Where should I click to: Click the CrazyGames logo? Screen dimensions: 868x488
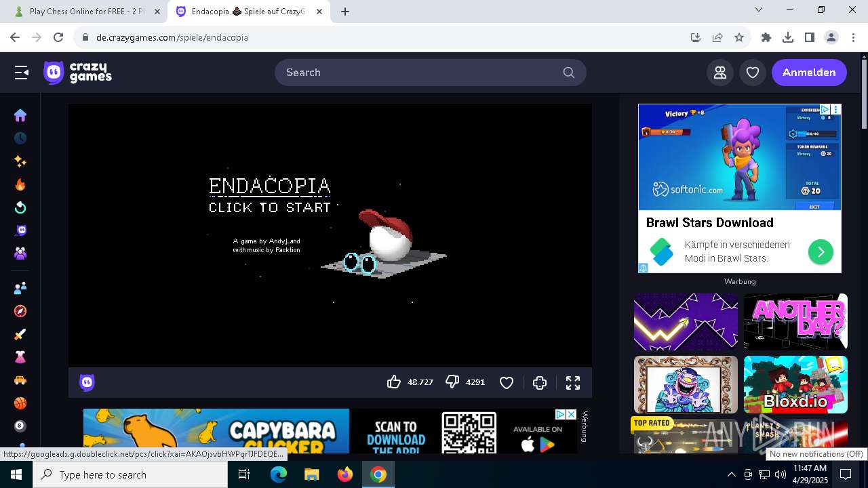click(77, 73)
